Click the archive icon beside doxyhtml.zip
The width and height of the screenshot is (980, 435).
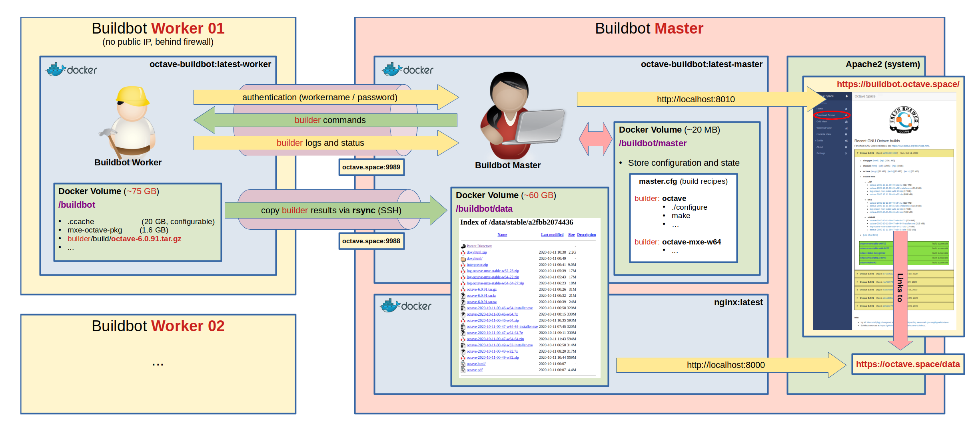pos(463,252)
